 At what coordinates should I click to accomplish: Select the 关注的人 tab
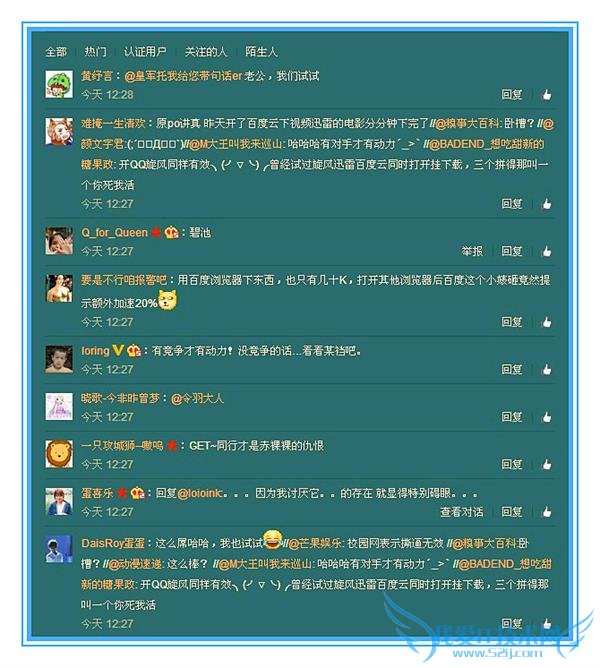tap(206, 52)
